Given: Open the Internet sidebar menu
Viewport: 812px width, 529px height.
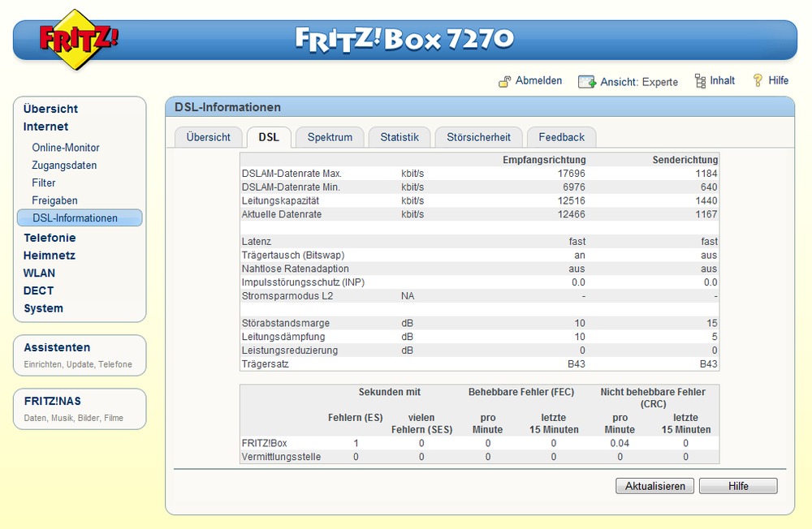Looking at the screenshot, I should [45, 127].
